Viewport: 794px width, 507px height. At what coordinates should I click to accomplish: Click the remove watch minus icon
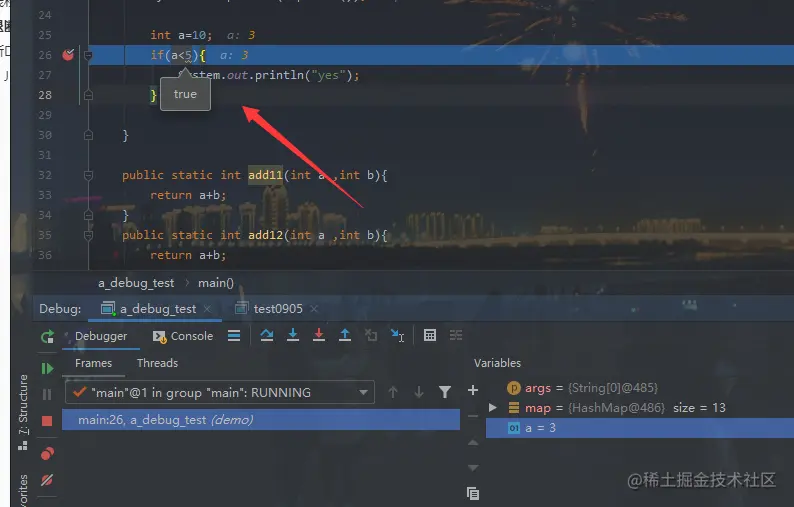point(473,416)
